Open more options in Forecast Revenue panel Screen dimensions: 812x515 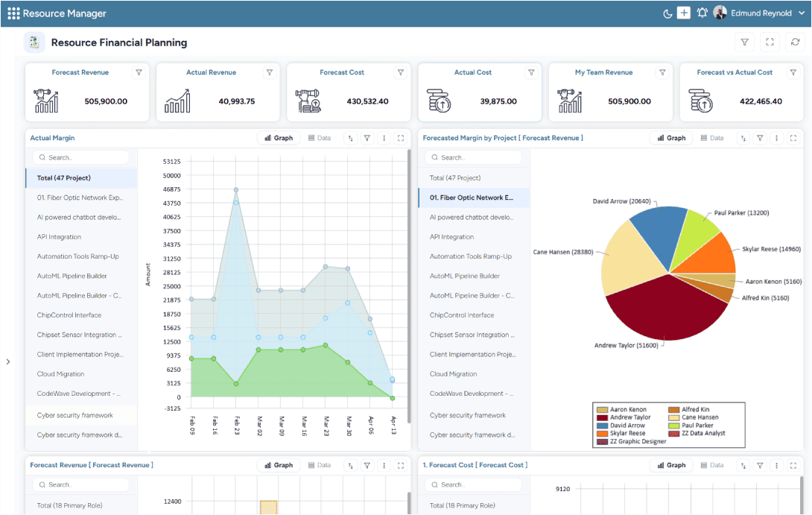coord(384,466)
